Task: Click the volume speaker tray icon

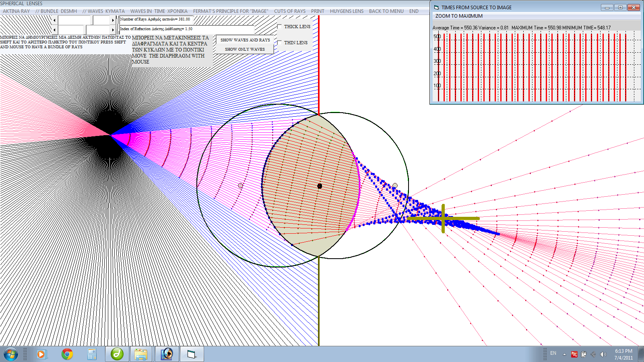Action: tap(603, 354)
